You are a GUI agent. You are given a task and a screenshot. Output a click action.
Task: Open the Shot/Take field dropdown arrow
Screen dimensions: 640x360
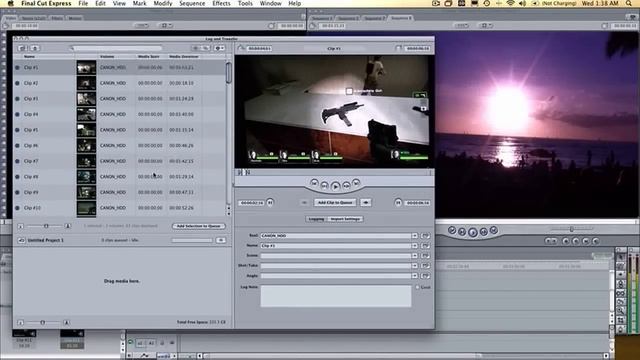(414, 266)
